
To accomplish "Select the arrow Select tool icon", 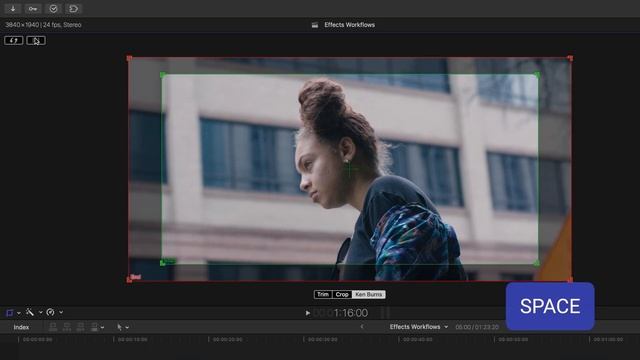I will pyautogui.click(x=120, y=327).
